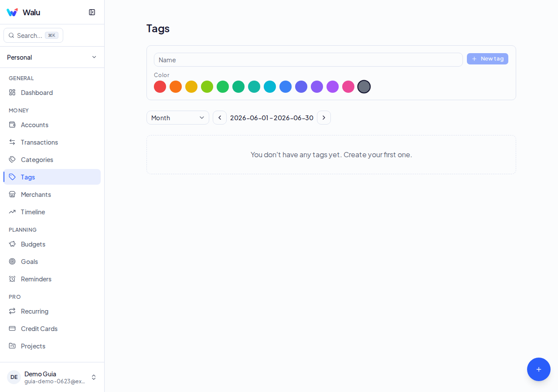Viewport: 558px width, 392px height.
Task: Open Recurring from the sidebar
Action: 52,311
